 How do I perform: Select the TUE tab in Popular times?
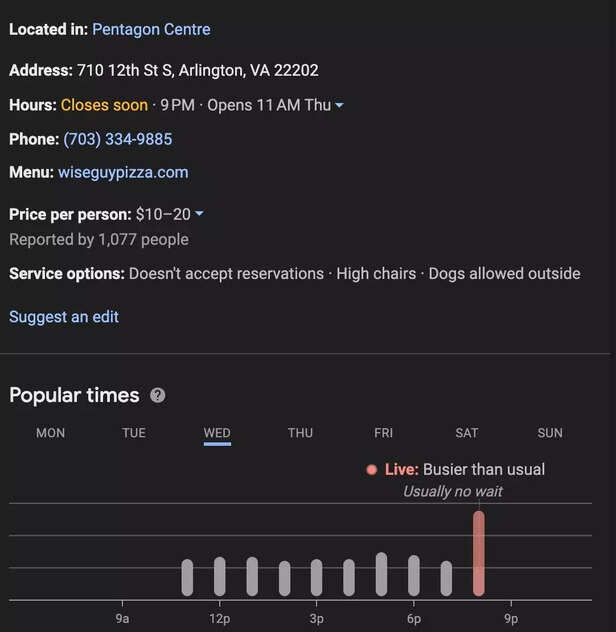tap(134, 433)
